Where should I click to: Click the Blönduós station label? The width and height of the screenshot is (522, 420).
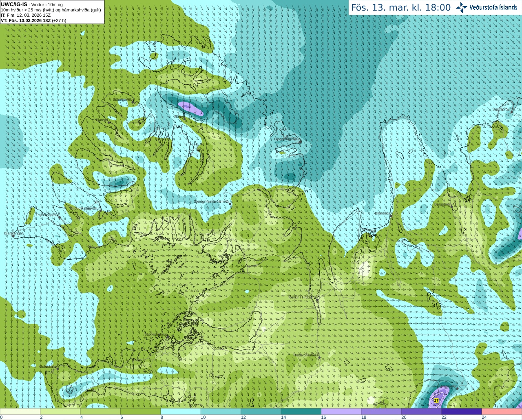click(x=383, y=213)
